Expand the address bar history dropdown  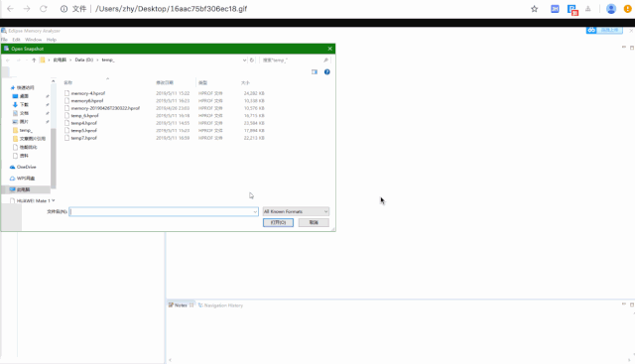pyautogui.click(x=244, y=60)
